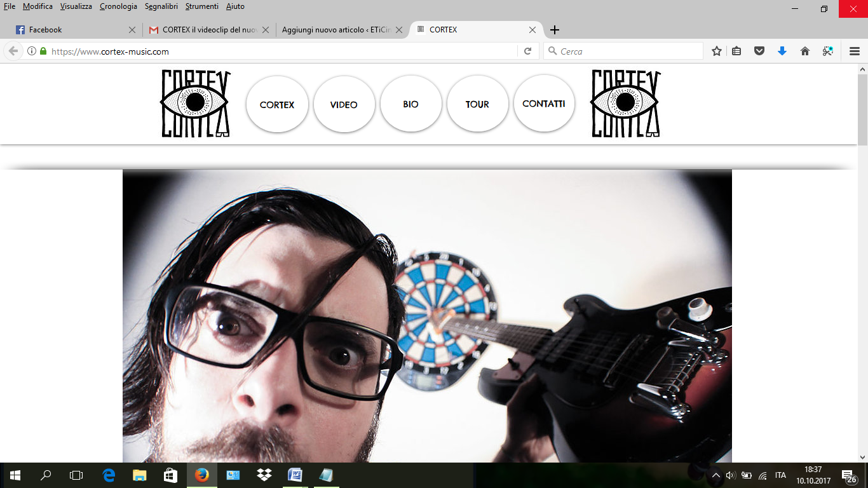Viewport: 868px width, 488px height.
Task: Close the Aggiungi nuovo articolo tab
Action: (x=399, y=30)
